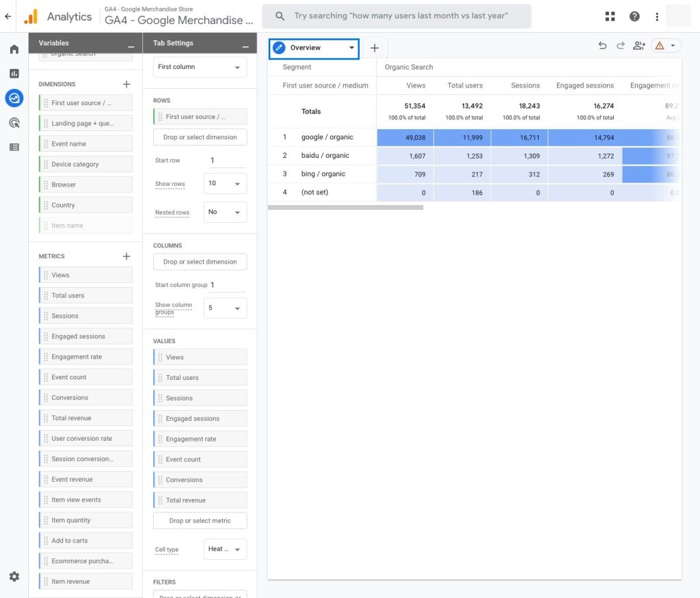Open the Show rows dropdown
Viewport: 700px width, 598px height.
coord(226,184)
